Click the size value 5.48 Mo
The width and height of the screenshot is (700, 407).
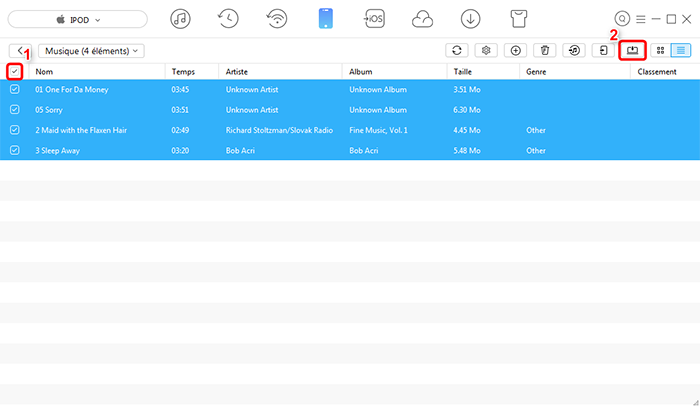click(467, 151)
